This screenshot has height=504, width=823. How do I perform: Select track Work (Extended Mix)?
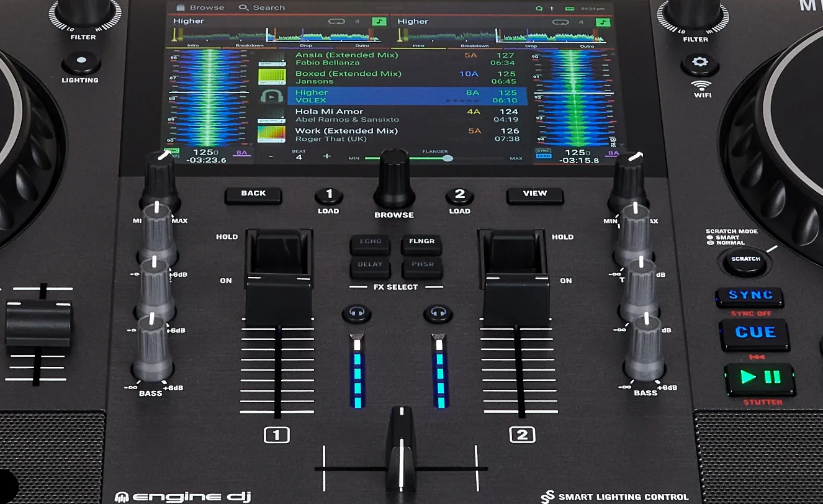pos(407,135)
